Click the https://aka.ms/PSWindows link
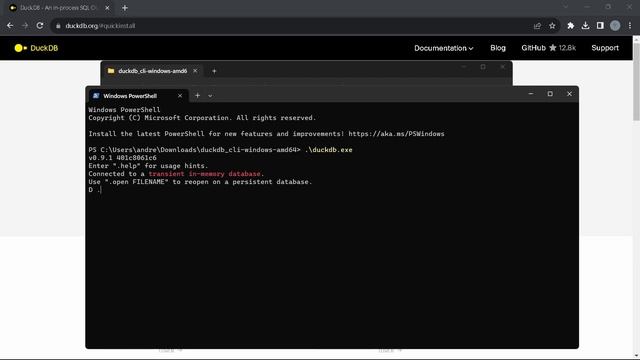 [396, 134]
